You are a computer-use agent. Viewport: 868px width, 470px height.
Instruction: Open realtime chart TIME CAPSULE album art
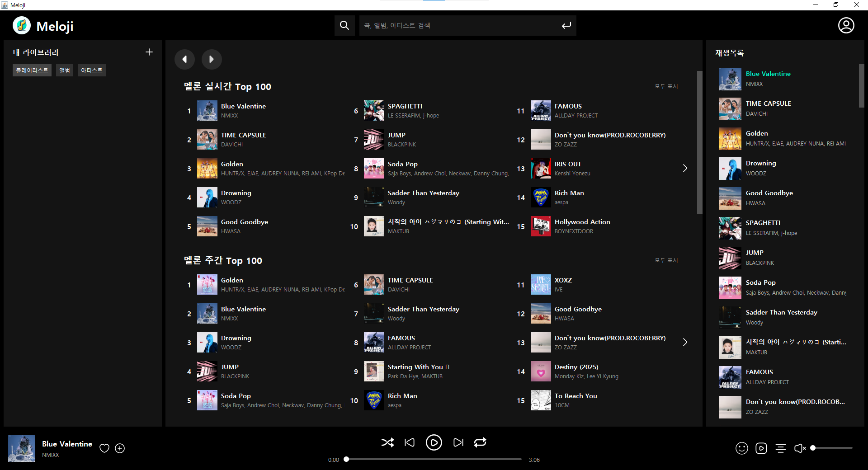(x=207, y=140)
